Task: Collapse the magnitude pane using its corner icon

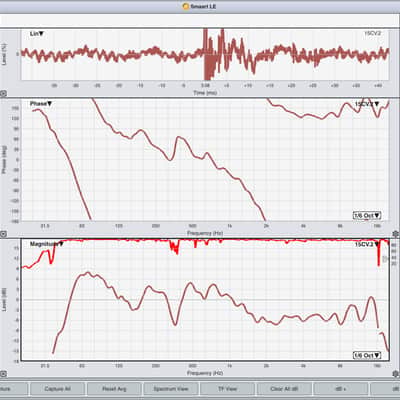Action: coord(3,374)
